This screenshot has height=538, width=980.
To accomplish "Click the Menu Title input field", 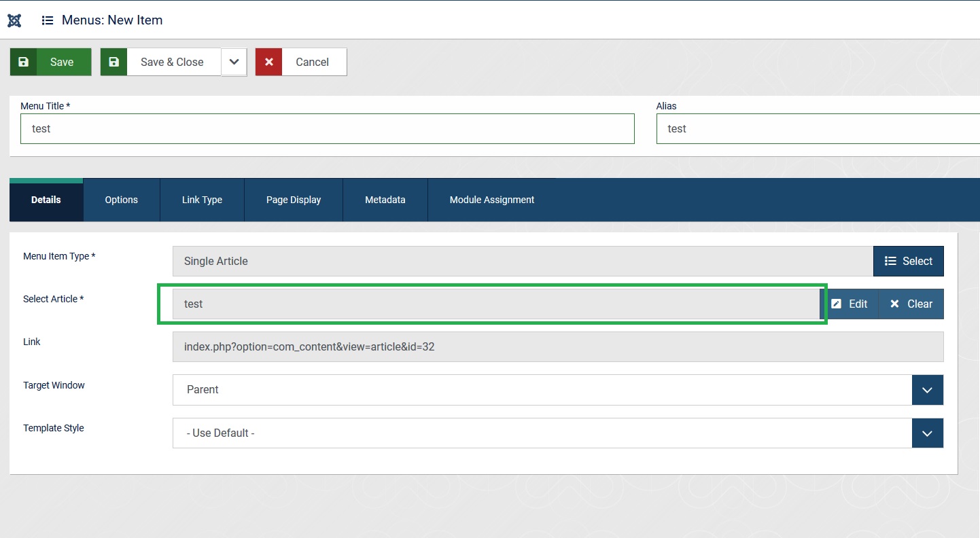I will click(328, 128).
